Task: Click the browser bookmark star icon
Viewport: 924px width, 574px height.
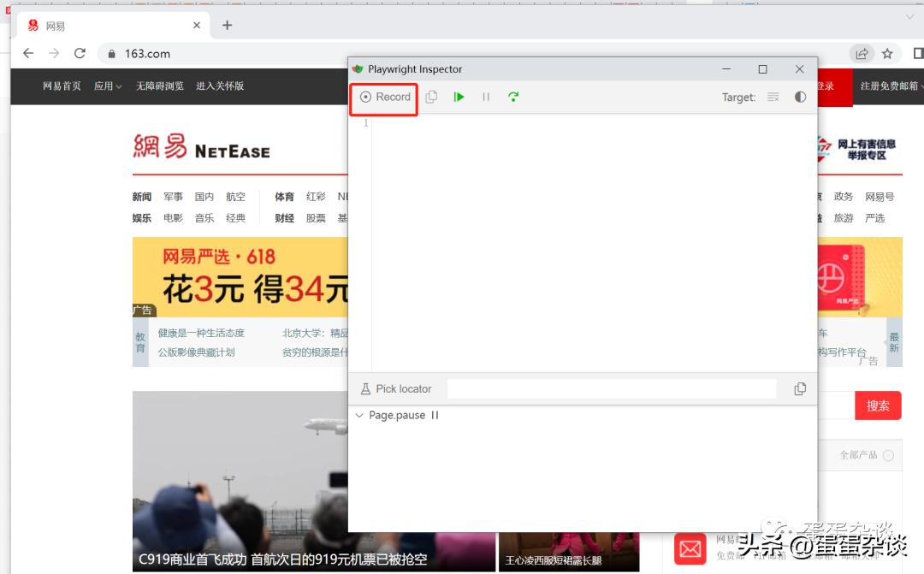Action: click(887, 52)
